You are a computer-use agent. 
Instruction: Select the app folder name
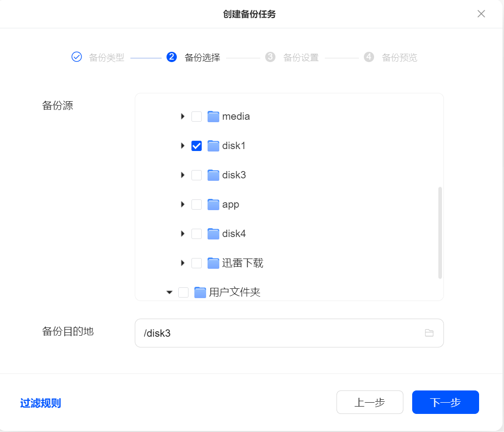tap(231, 205)
